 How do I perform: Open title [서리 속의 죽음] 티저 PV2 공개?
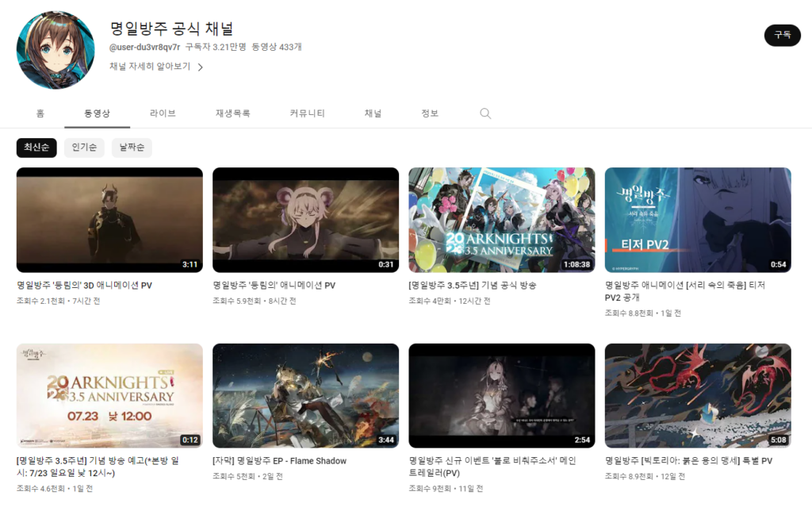685,291
